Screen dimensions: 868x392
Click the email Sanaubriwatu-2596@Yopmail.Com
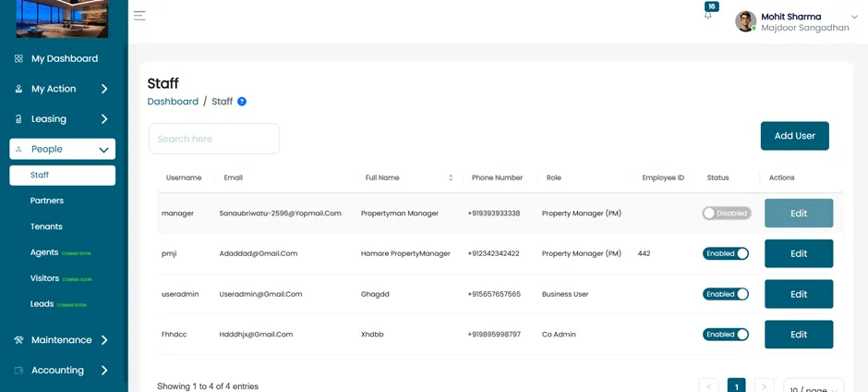[280, 213]
